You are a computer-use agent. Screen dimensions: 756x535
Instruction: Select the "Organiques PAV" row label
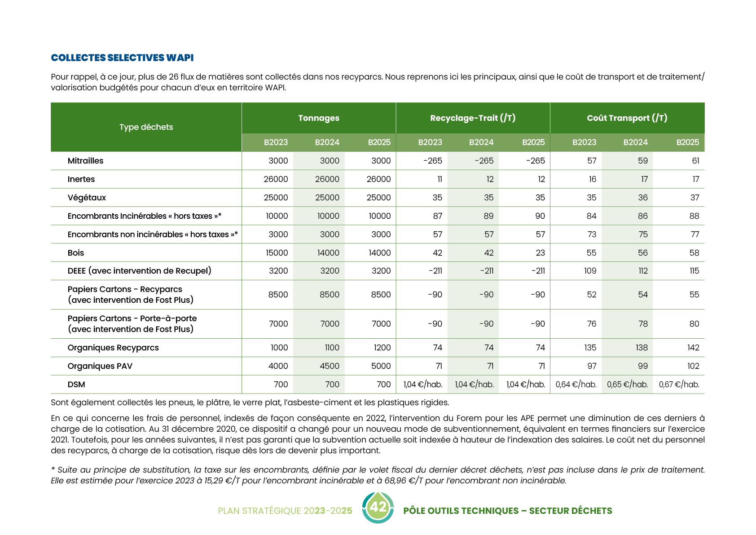(x=100, y=366)
